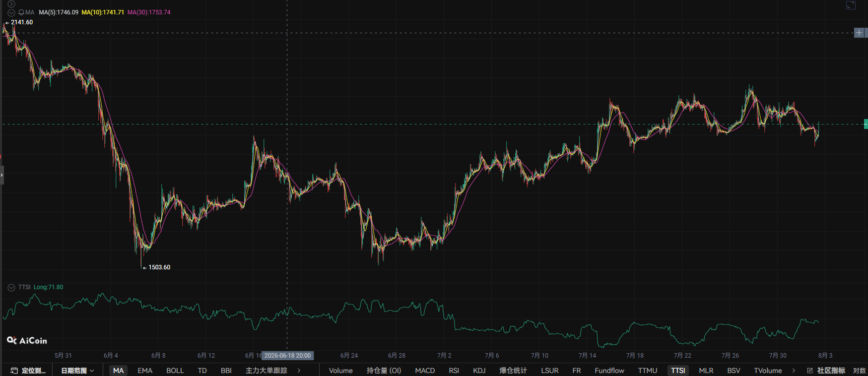Enable the Fundflow sub-indicator
Viewport: 868px width, 376px height.
(609, 371)
